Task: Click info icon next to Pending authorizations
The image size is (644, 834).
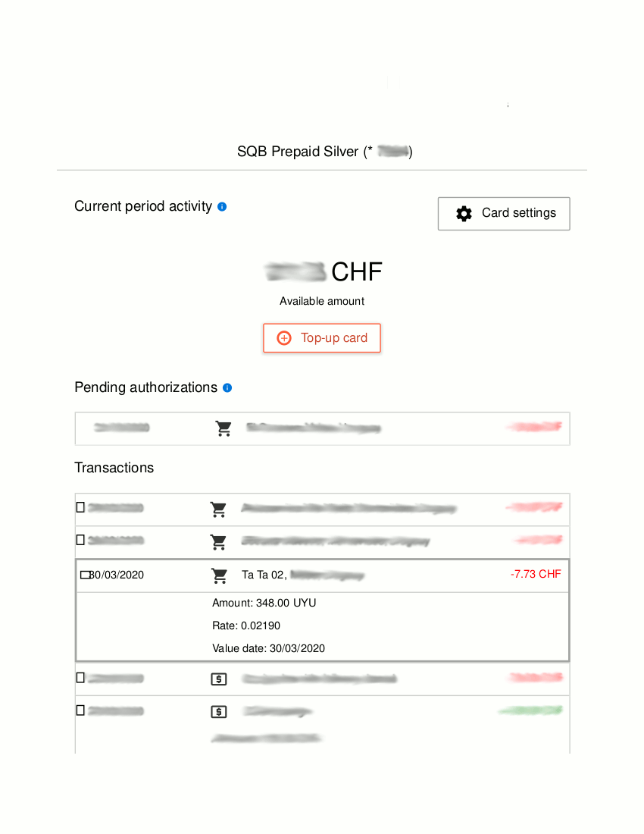Action: [227, 387]
